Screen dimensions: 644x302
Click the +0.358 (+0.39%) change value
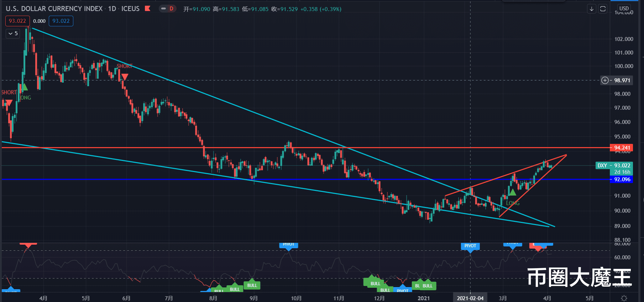click(x=321, y=9)
